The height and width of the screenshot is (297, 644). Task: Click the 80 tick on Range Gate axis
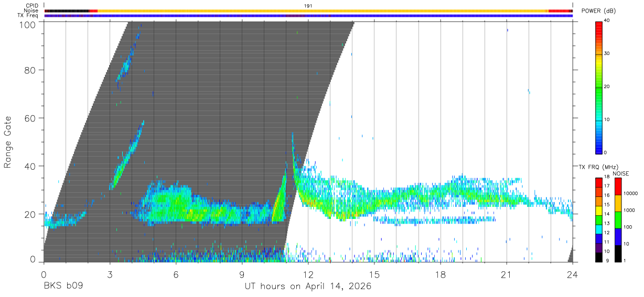pyautogui.click(x=30, y=70)
